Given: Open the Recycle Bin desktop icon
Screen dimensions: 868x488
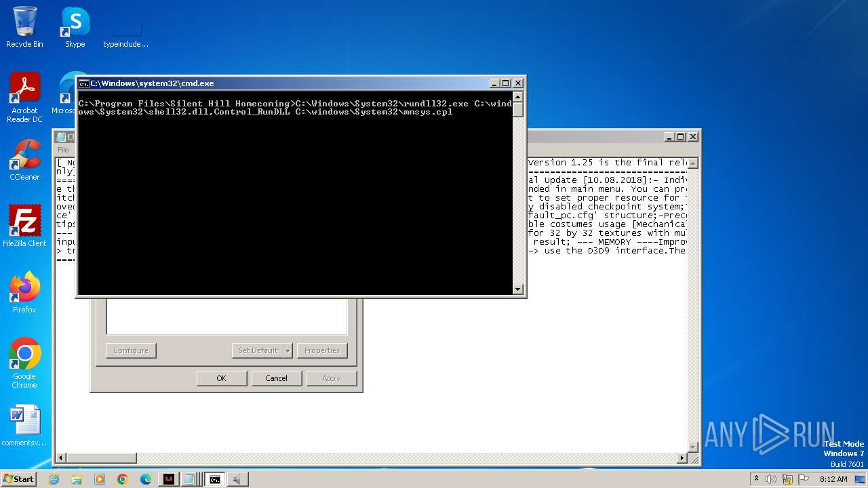Looking at the screenshot, I should (24, 27).
